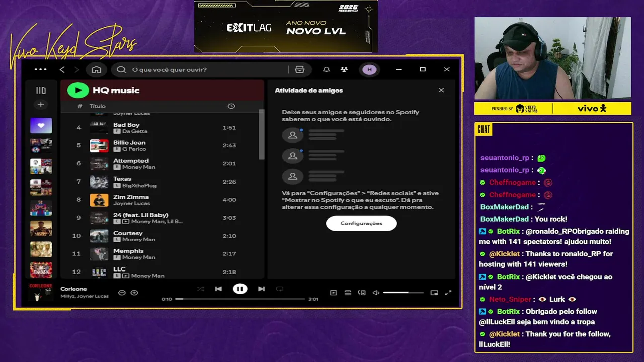Select the song 'Billie Jean'
Image resolution: width=644 pixels, height=362 pixels.
click(129, 143)
